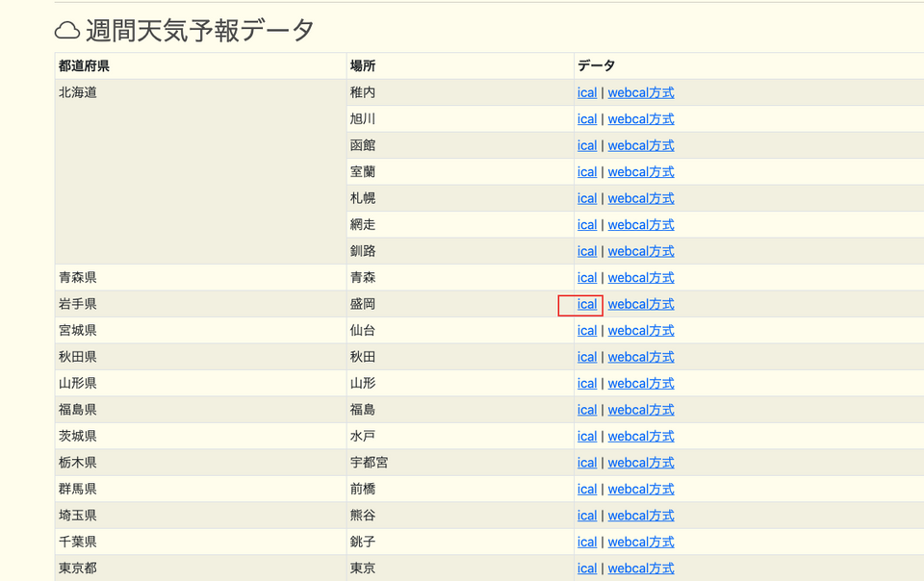The image size is (924, 581).
Task: Open the webcal方式 link for 熊谷
Action: point(641,517)
